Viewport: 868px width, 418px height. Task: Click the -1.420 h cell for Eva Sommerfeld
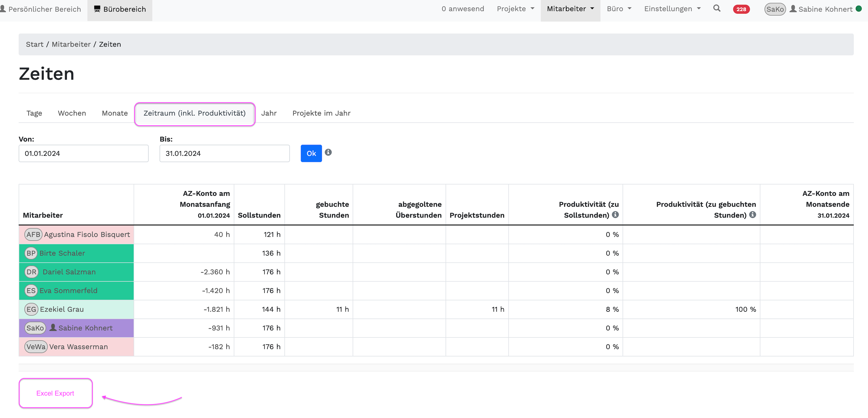tap(184, 291)
